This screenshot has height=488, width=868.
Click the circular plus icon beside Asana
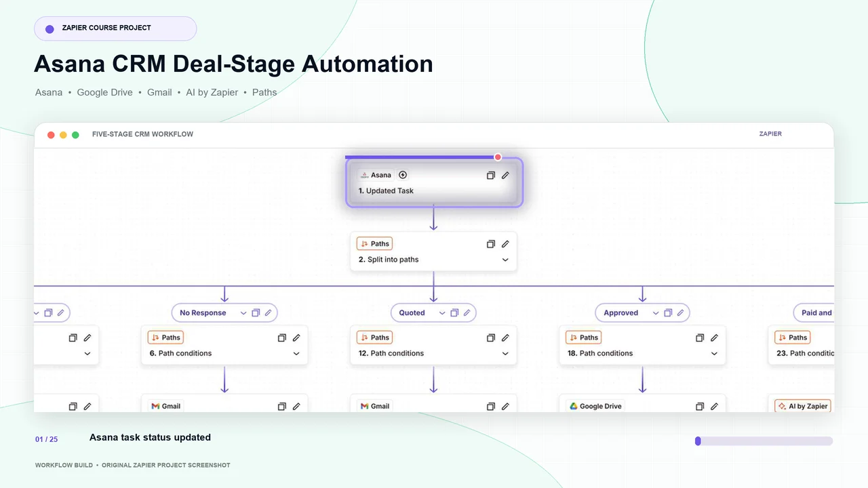click(403, 175)
